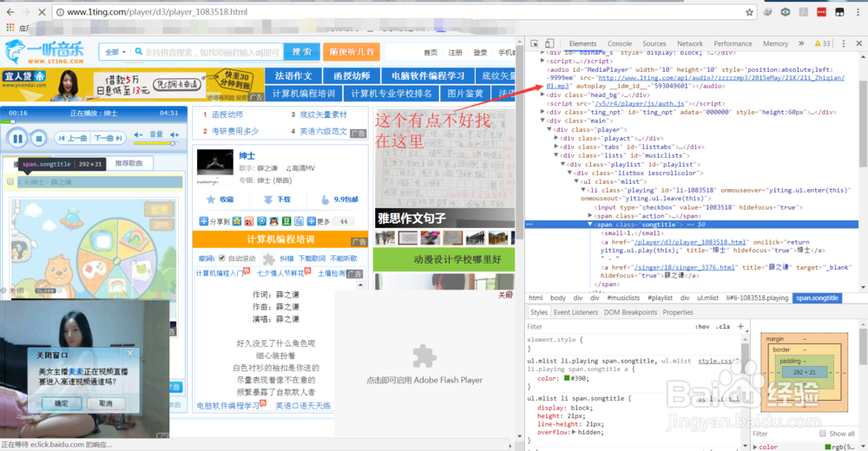Toggle the .cls class editor
868x451 pixels.
click(723, 326)
